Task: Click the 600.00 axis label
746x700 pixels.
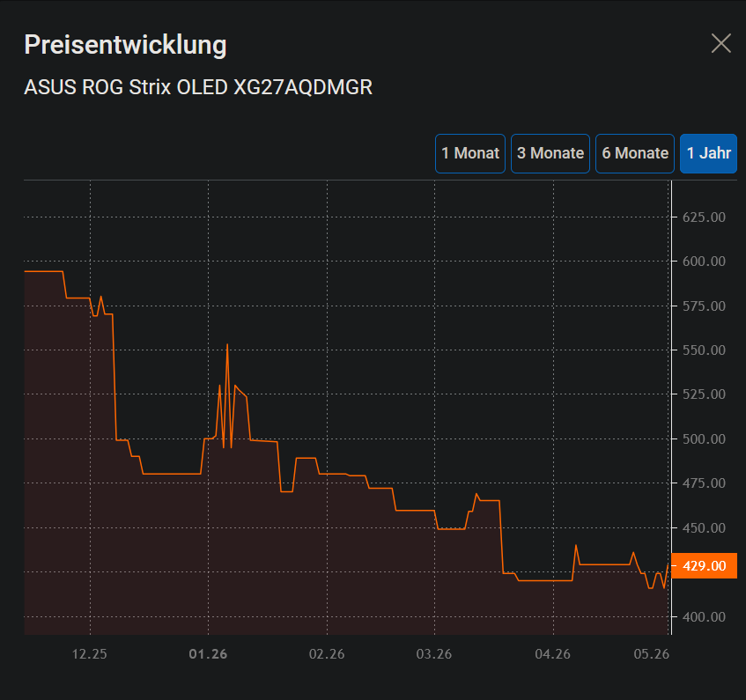Action: [704, 262]
